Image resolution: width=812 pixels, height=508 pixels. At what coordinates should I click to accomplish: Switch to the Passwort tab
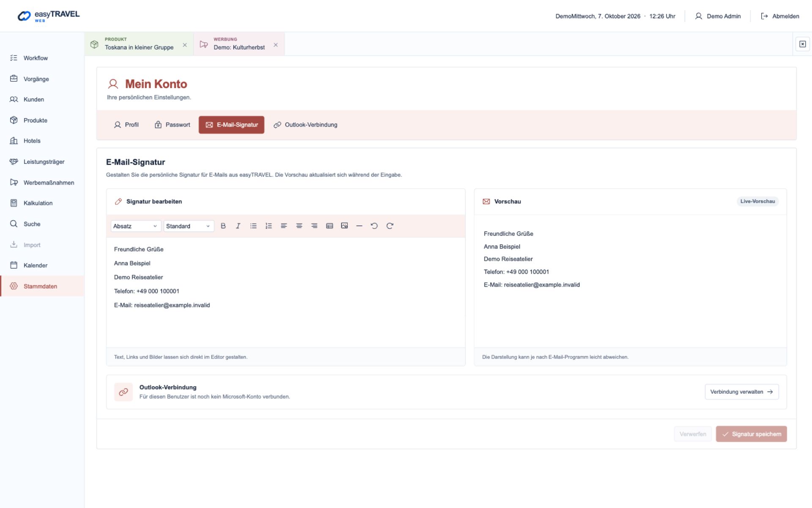click(172, 125)
